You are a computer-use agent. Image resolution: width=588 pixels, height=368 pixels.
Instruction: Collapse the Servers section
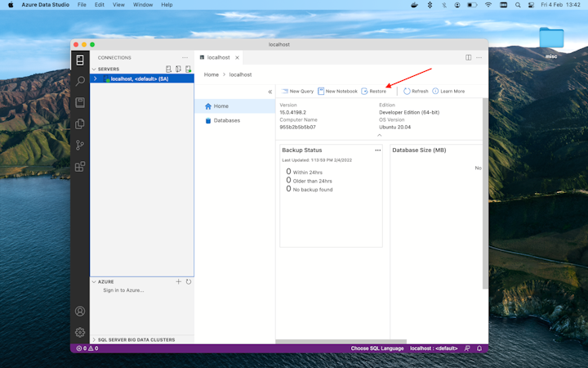tap(94, 70)
